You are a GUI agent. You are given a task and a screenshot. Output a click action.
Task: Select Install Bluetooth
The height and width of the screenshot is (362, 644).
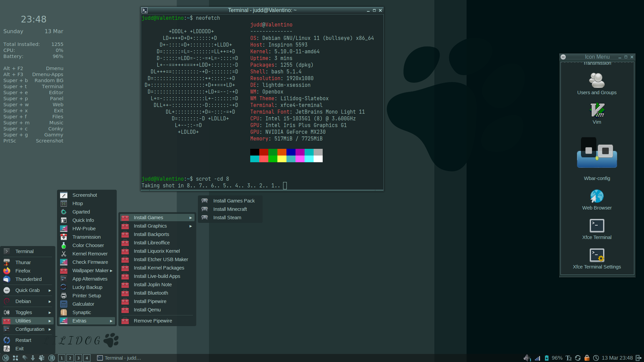157,293
